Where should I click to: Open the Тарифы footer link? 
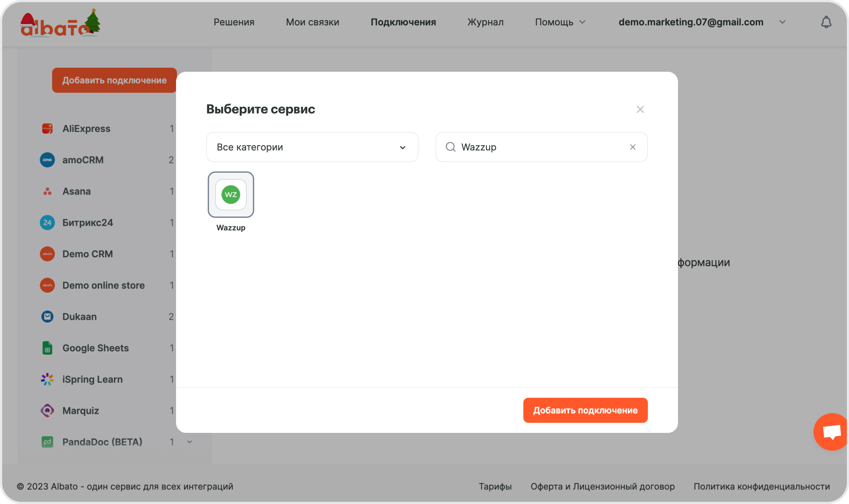point(495,486)
